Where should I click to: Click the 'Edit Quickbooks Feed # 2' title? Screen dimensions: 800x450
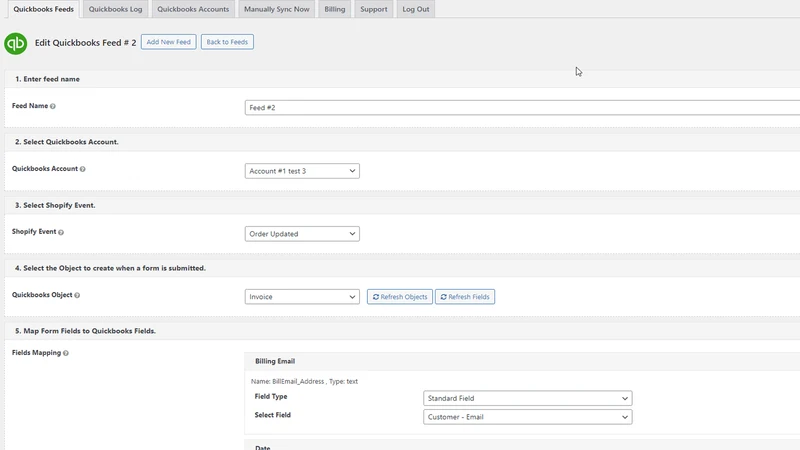pyautogui.click(x=85, y=43)
